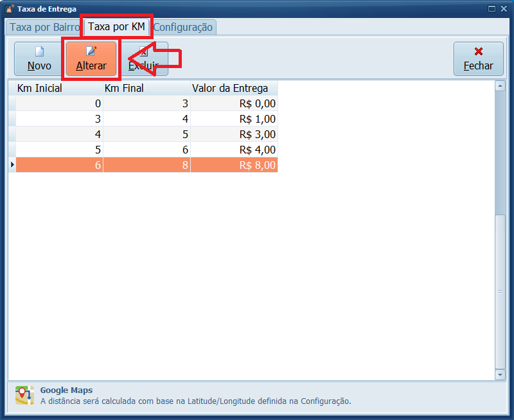
Task: Click the Google Maps icon in footer
Action: (24, 395)
